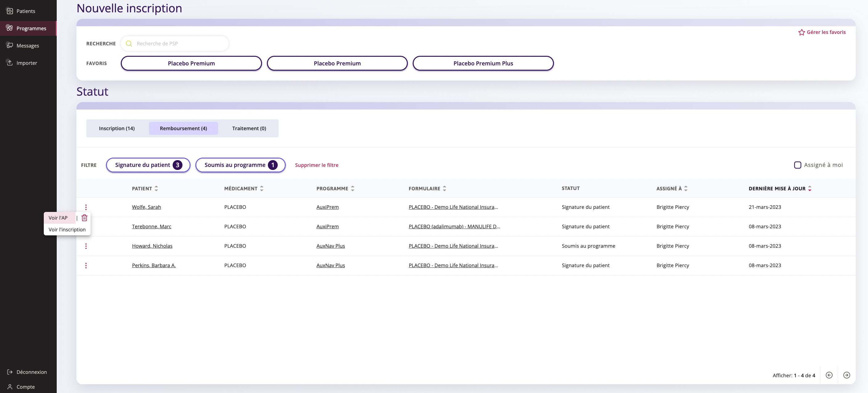Open the Compte user icon
Screen dimensions: 868x393
pos(10,387)
